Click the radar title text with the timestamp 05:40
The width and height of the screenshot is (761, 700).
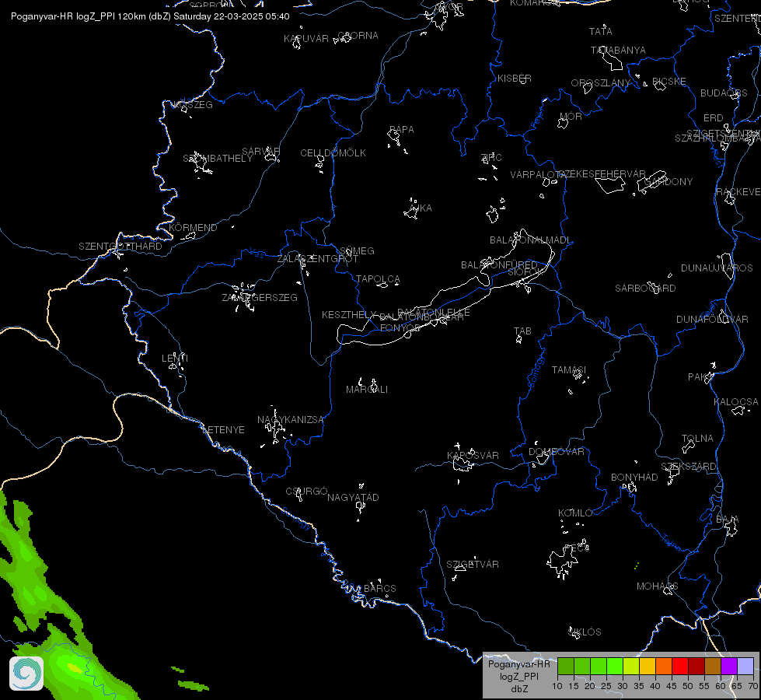point(150,16)
